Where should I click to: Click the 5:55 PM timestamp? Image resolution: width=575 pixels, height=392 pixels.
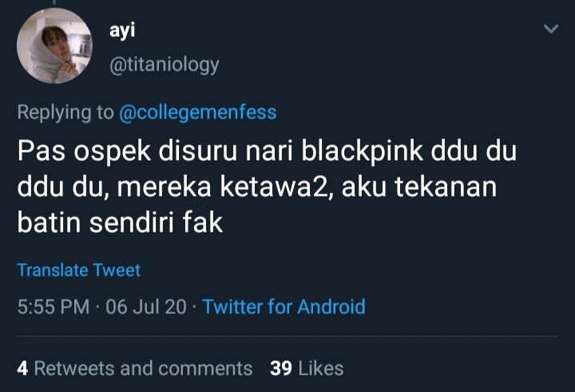tap(54, 307)
